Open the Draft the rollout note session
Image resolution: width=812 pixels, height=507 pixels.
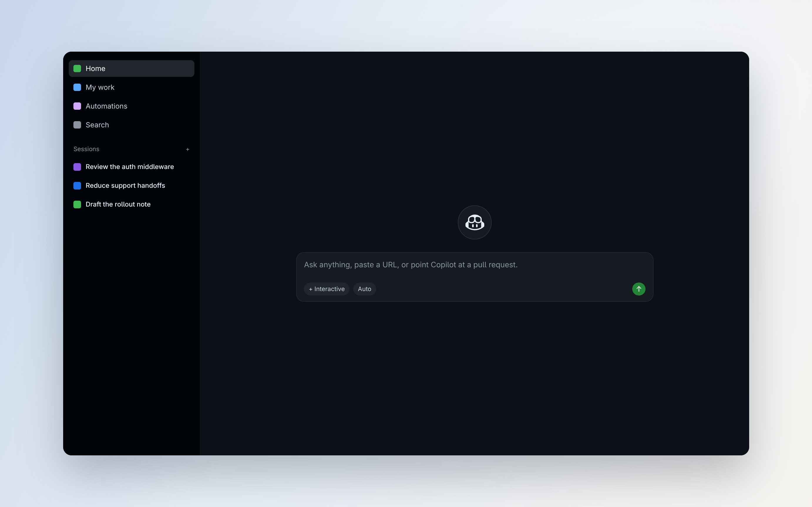tap(131, 204)
